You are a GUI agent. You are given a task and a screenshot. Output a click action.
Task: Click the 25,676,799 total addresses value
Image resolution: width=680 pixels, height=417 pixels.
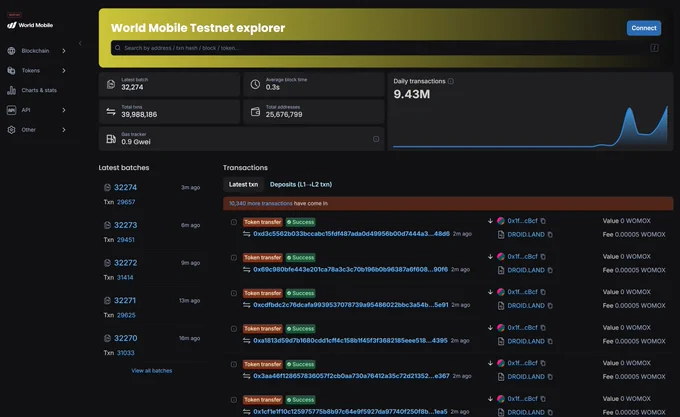[x=284, y=114]
